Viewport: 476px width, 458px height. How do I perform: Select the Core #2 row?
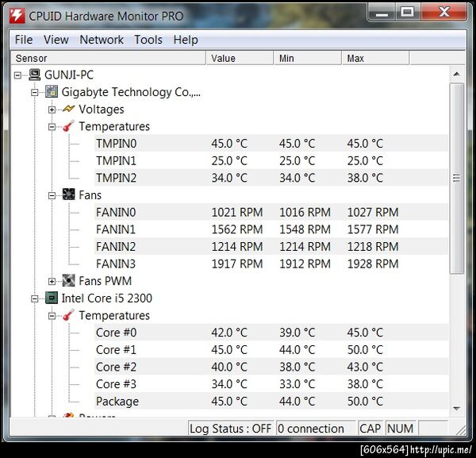(x=271, y=367)
